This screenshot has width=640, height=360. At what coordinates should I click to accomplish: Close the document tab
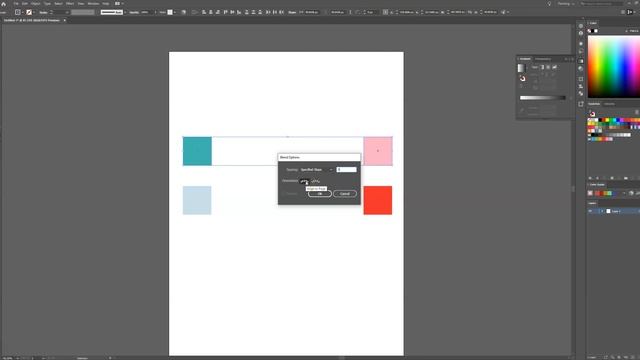[64, 20]
